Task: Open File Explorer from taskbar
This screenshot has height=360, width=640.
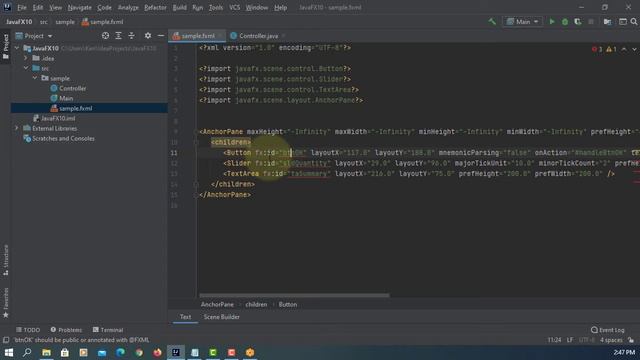Action: (x=46, y=352)
